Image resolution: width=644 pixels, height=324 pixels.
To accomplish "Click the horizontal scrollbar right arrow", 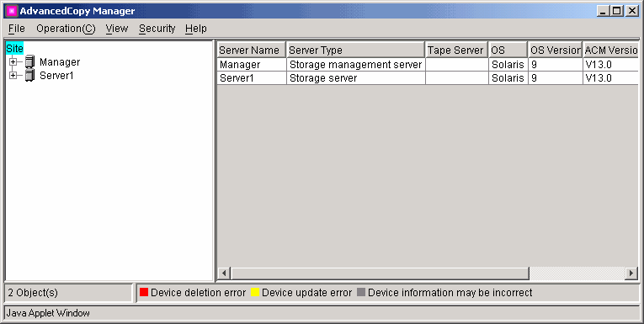I will tap(631, 273).
